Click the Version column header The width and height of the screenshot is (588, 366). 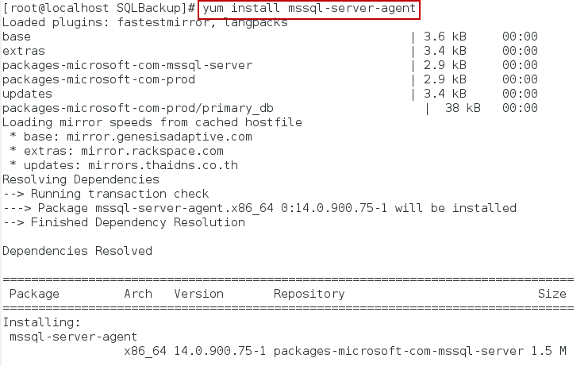coord(198,294)
